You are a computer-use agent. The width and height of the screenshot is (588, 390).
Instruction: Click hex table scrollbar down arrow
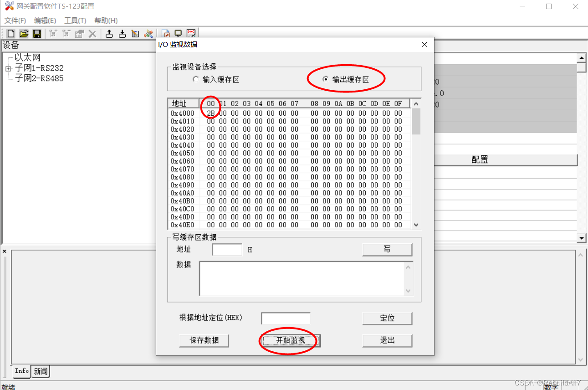tap(416, 225)
